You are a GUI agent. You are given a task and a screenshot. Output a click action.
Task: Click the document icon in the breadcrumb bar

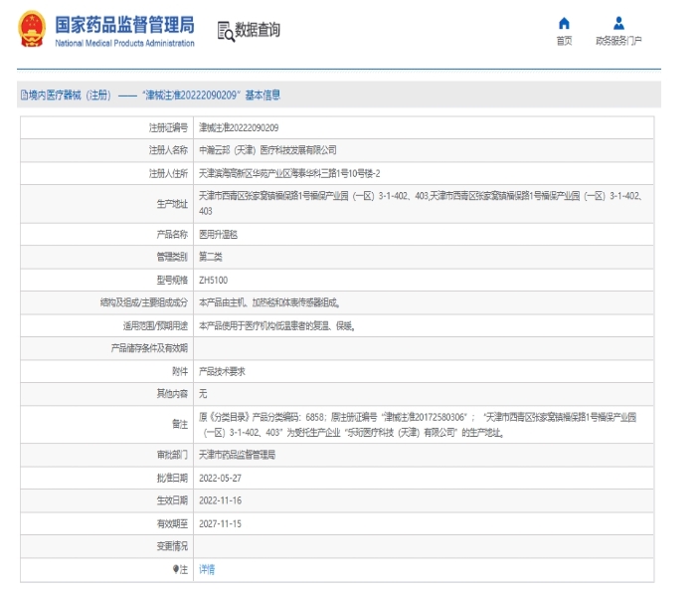click(24, 96)
